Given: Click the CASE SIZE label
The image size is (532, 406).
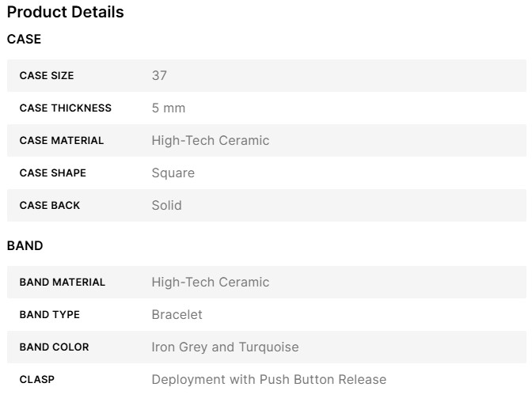Looking at the screenshot, I should pos(47,76).
